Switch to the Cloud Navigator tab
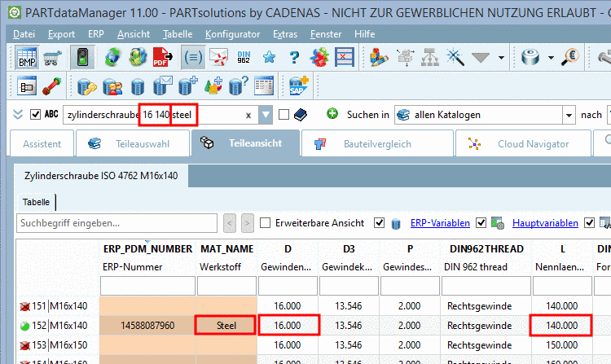The width and height of the screenshot is (611, 364). [x=523, y=143]
